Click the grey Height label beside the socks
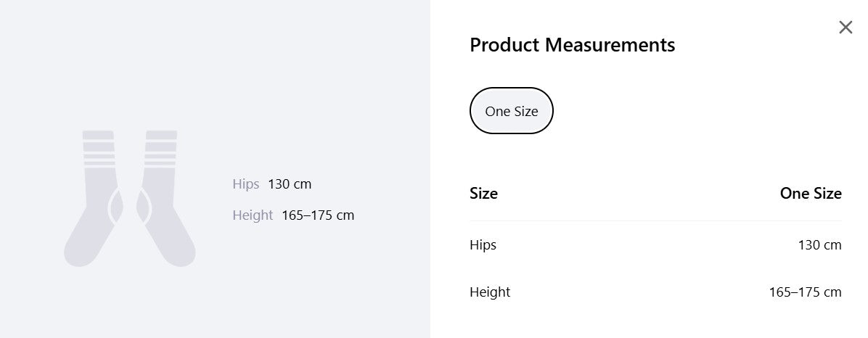This screenshot has height=338, width=868. pos(253,215)
